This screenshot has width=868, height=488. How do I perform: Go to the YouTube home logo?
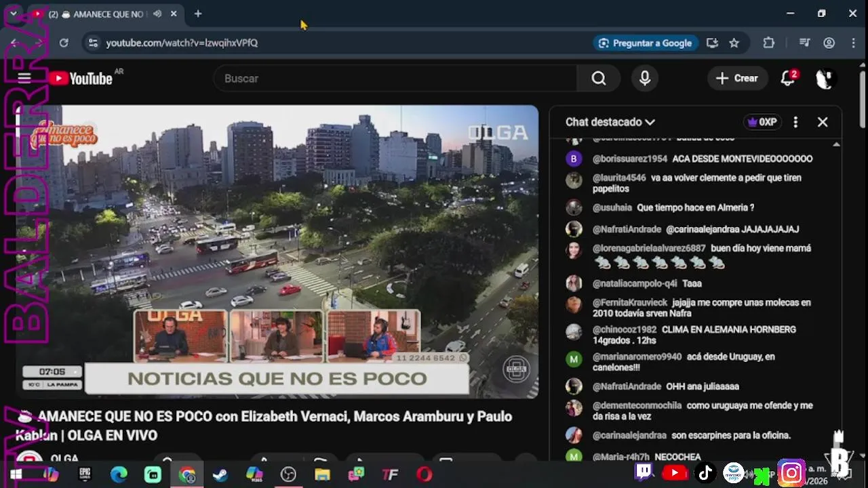(81, 79)
